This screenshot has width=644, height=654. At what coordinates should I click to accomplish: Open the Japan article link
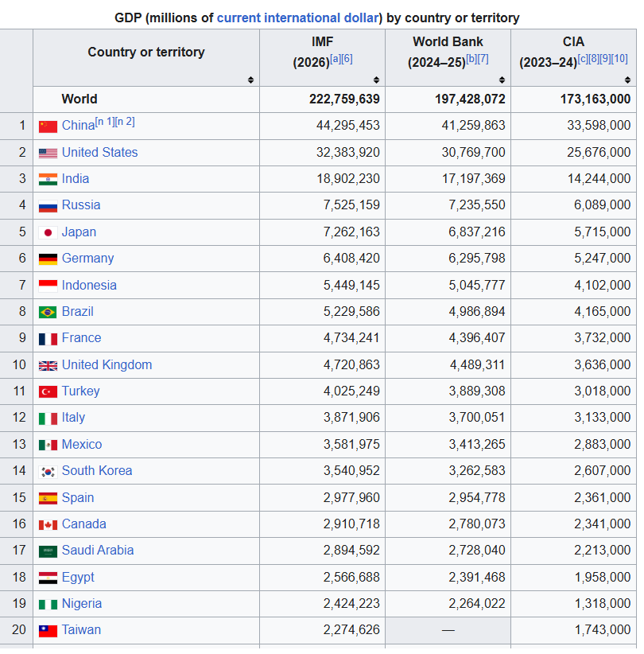click(x=79, y=232)
